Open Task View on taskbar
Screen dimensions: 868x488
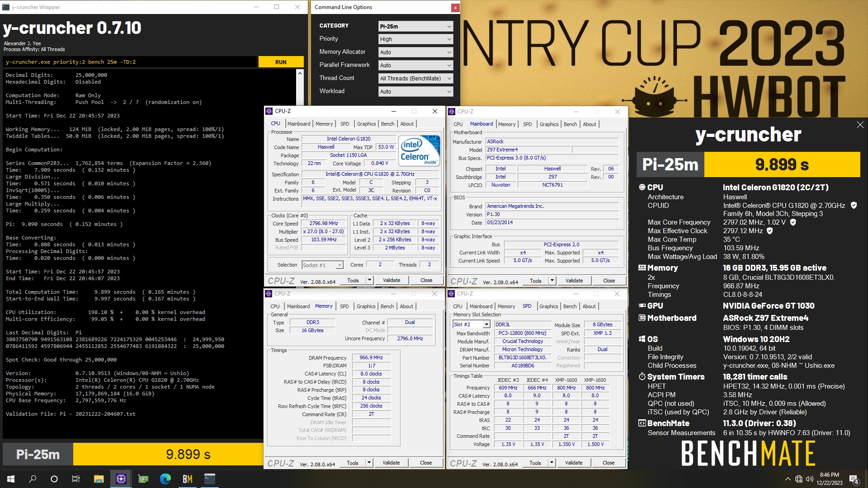76,479
